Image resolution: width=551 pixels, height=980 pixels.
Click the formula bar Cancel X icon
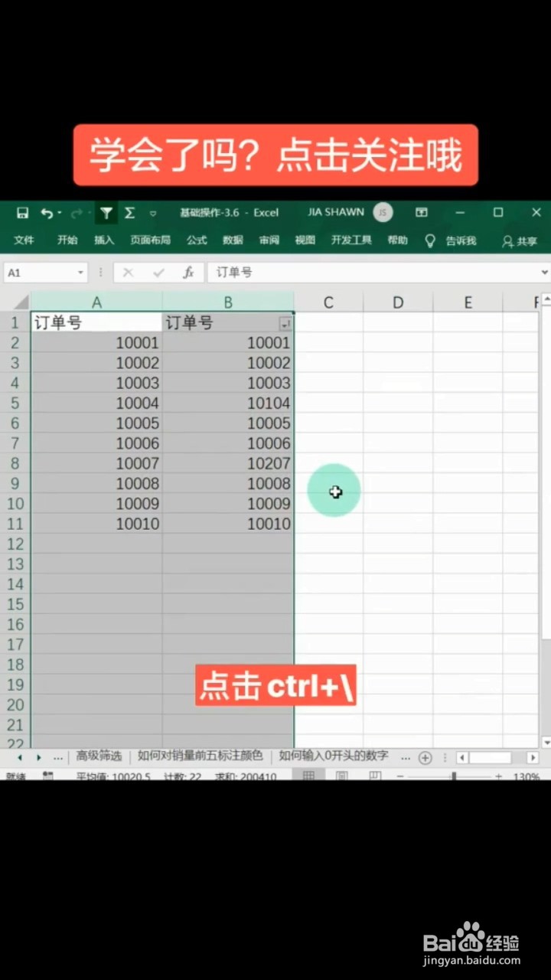(128, 273)
